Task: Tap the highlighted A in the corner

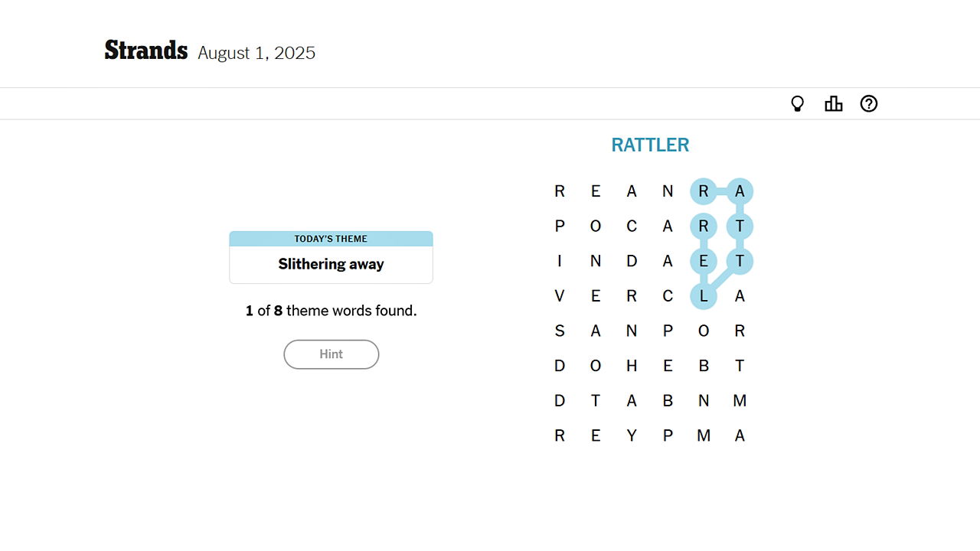Action: point(740,191)
